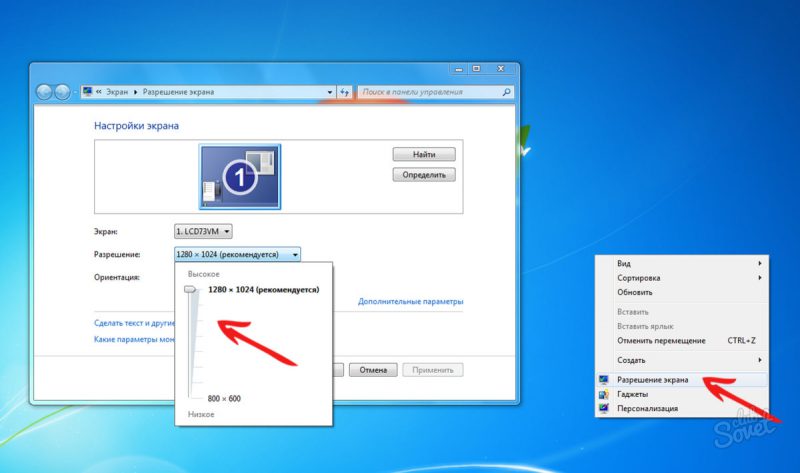Click the Back navigation arrow button

[x=44, y=92]
